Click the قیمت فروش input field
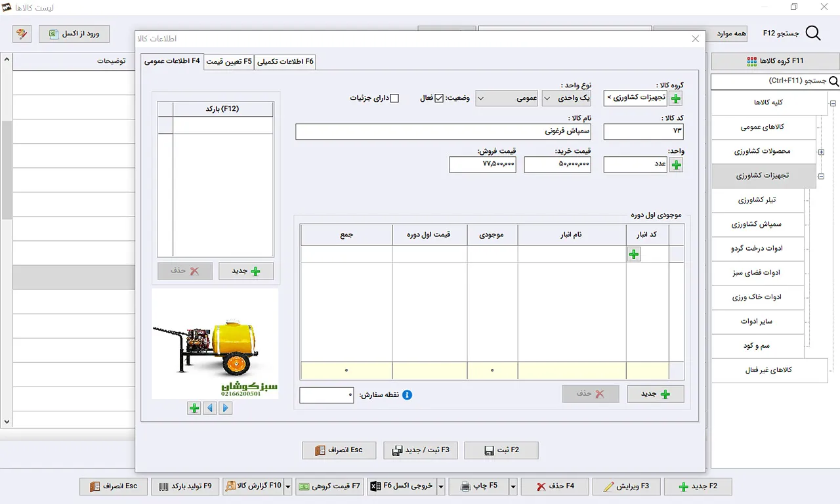The width and height of the screenshot is (840, 504). click(483, 164)
